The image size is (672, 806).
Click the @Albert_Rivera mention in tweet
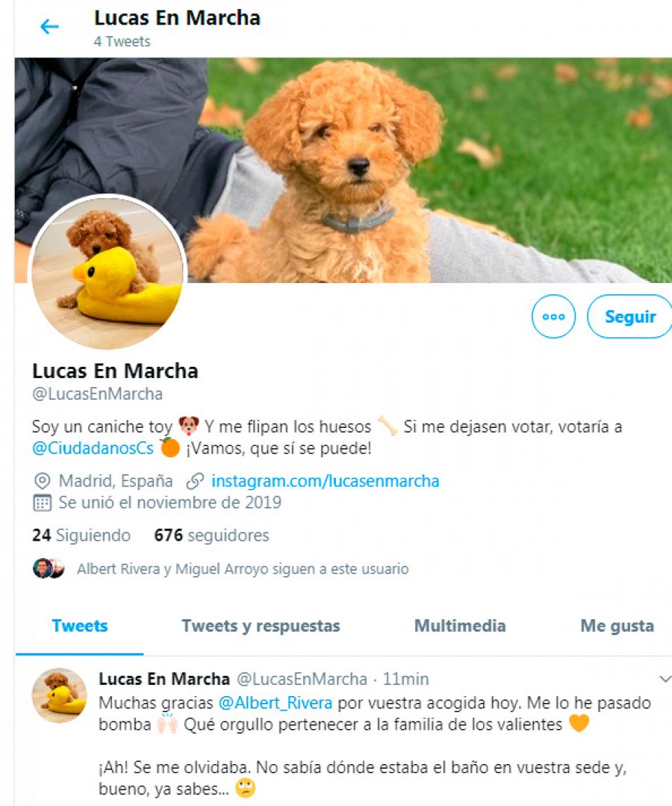tap(276, 703)
